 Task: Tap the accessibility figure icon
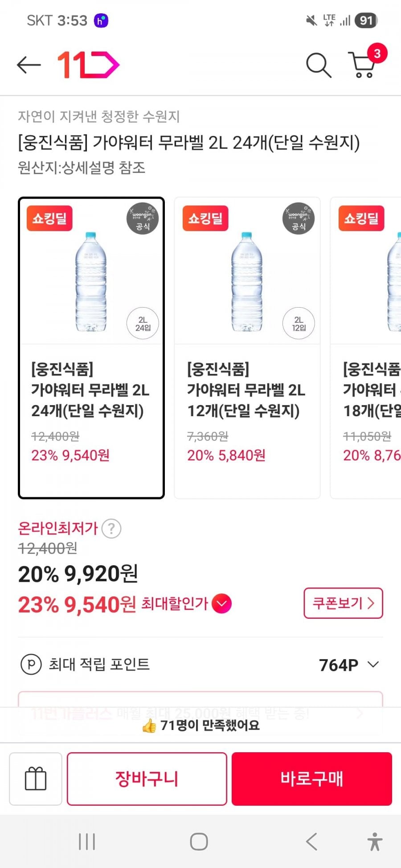pyautogui.click(x=375, y=842)
